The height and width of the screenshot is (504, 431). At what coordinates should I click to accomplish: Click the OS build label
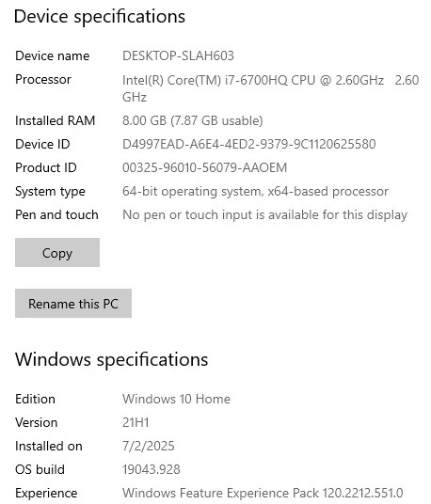tap(40, 469)
